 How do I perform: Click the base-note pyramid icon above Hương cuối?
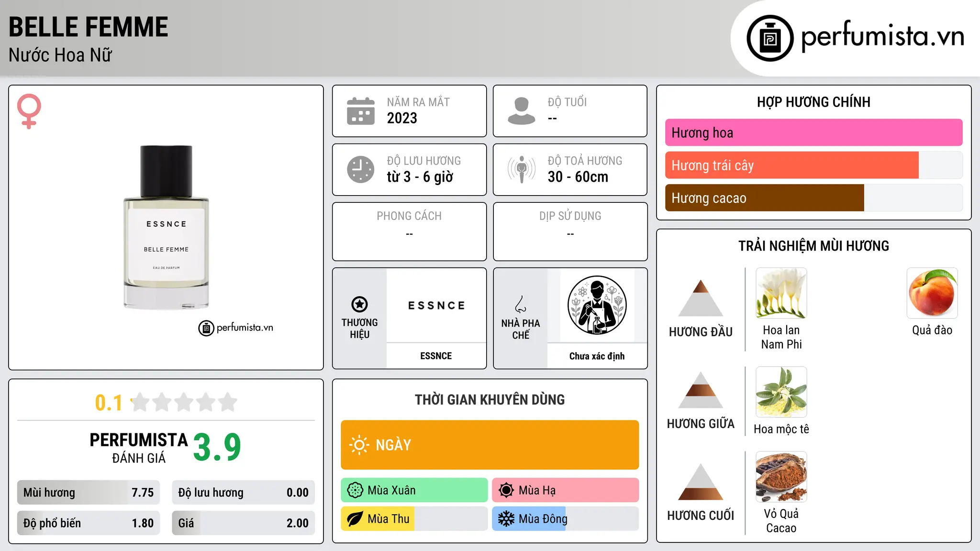pos(701,482)
